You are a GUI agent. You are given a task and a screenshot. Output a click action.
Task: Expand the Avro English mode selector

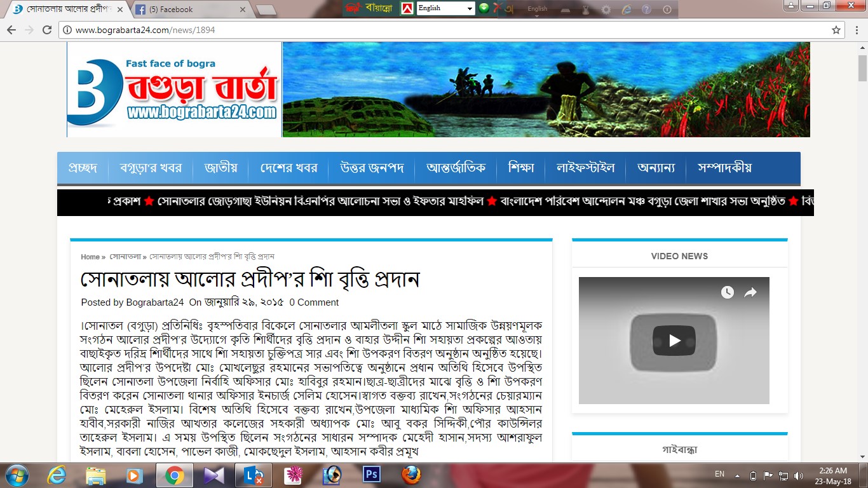[x=537, y=10]
